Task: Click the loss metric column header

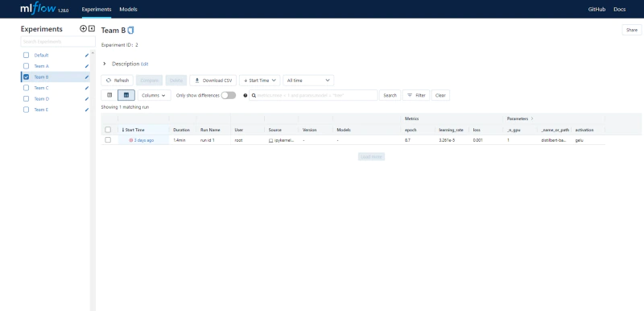Action: point(477,130)
